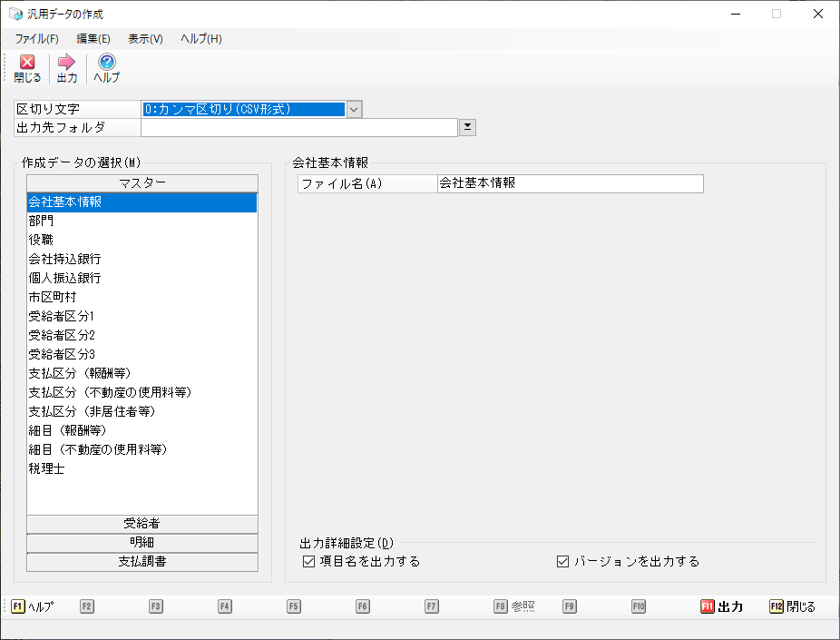This screenshot has width=840, height=640.
Task: Open the 表示(V) menu
Action: coord(145,39)
